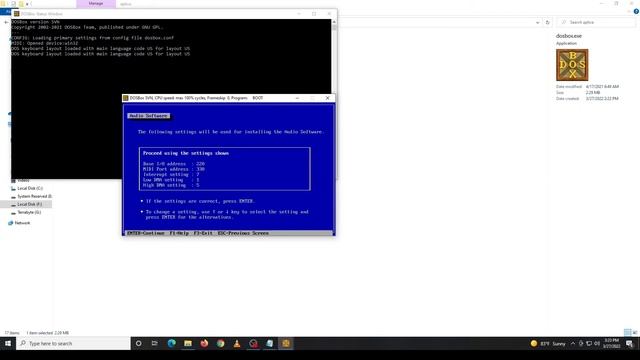Click the Interrupt setting line

click(171, 174)
